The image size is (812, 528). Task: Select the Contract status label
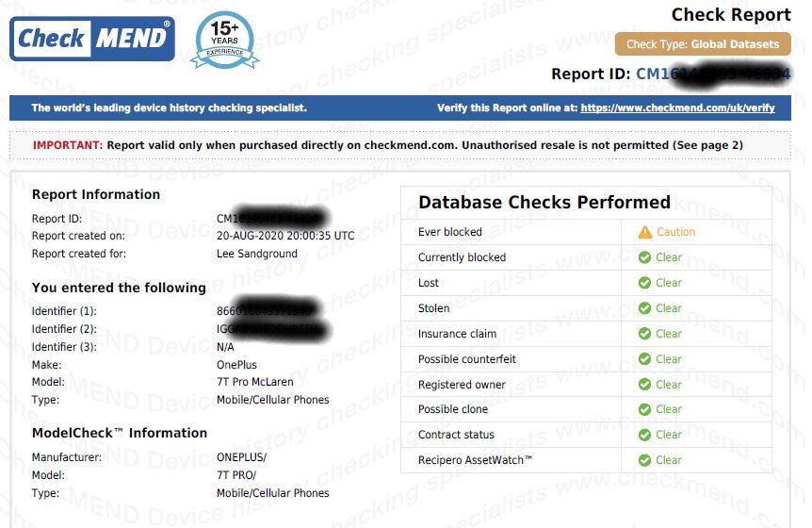[x=456, y=435]
